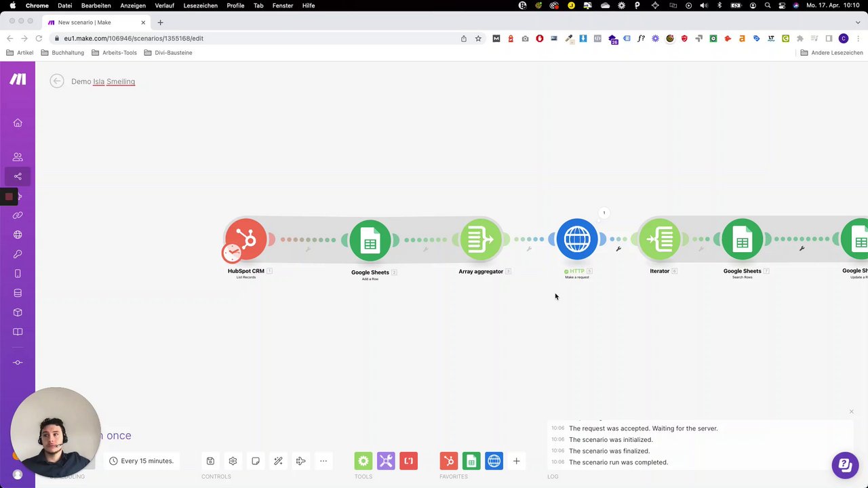Open scenario settings gear in Controls
Viewport: 868px width, 488px height.
click(233, 461)
